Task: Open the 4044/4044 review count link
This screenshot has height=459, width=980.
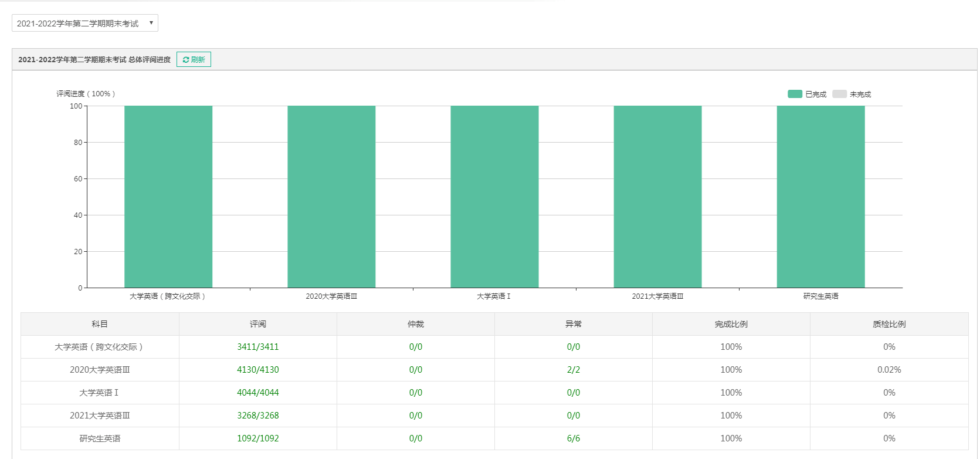Action: [258, 393]
